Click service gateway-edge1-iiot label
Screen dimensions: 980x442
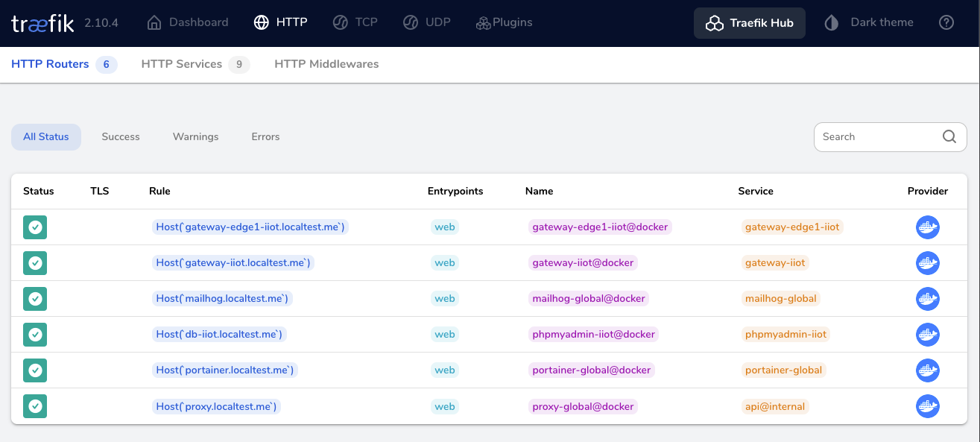[792, 227]
